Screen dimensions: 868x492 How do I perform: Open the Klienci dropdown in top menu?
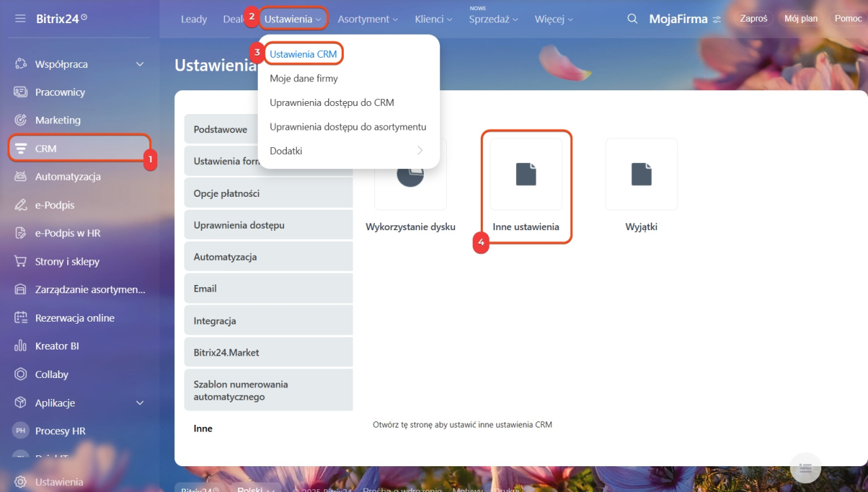433,19
